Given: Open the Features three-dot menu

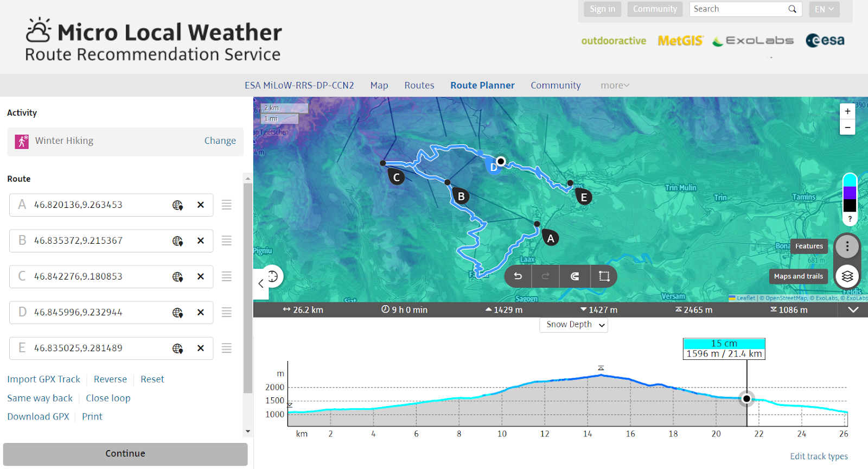Looking at the screenshot, I should pos(847,246).
